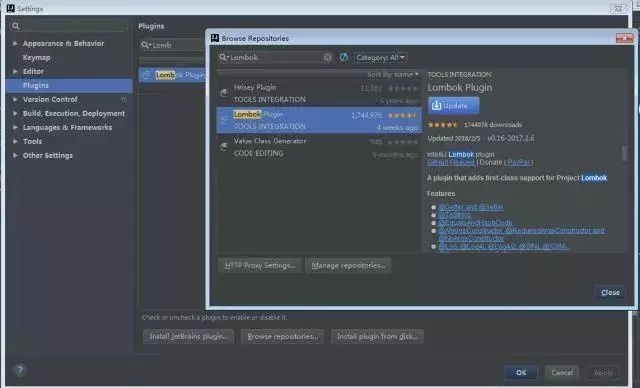Click the refresh icon in Browse Repositories
The width and height of the screenshot is (640, 388).
coord(344,57)
